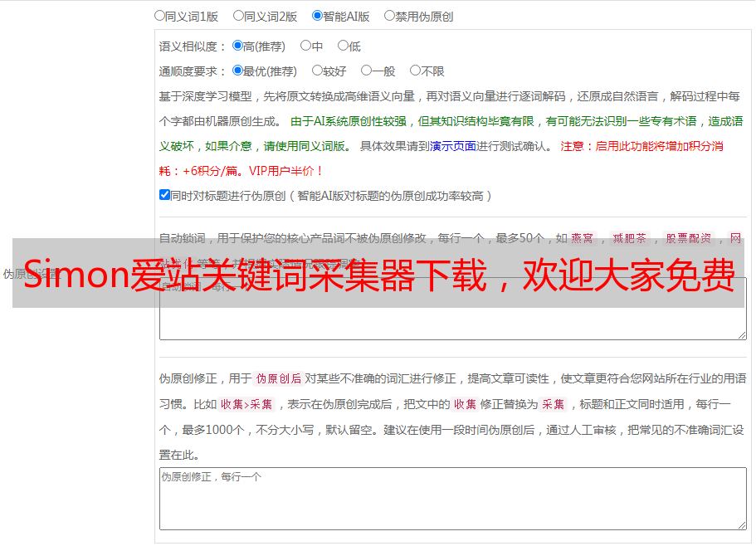Set 通顺度要求 to 最优(推荐)
This screenshot has height=546, width=756.
[237, 71]
